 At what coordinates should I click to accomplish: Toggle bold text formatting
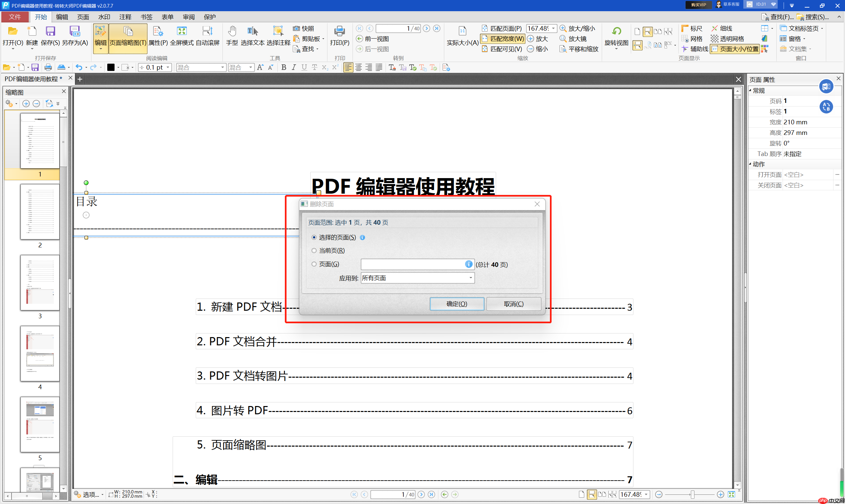pos(284,67)
